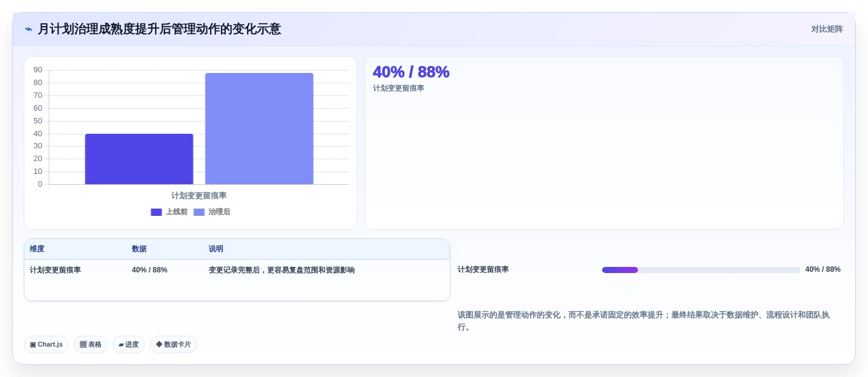
Task: Click the light 治理后 bar at 88
Action: (259, 129)
